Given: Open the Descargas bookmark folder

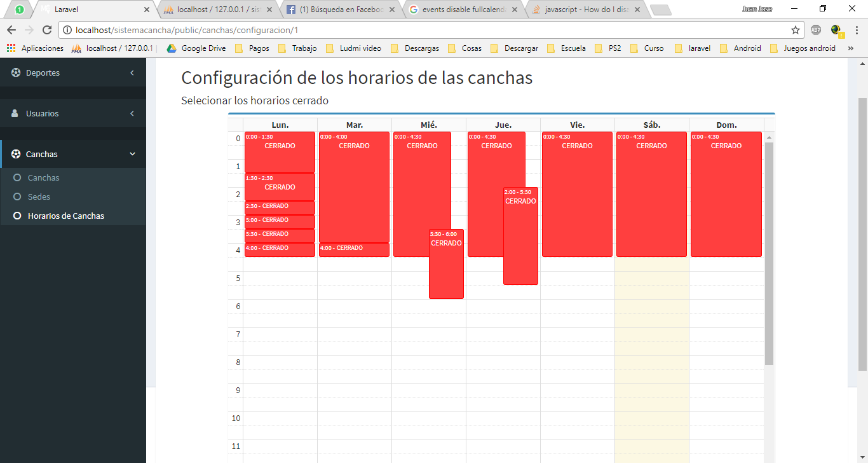Looking at the screenshot, I should (415, 48).
